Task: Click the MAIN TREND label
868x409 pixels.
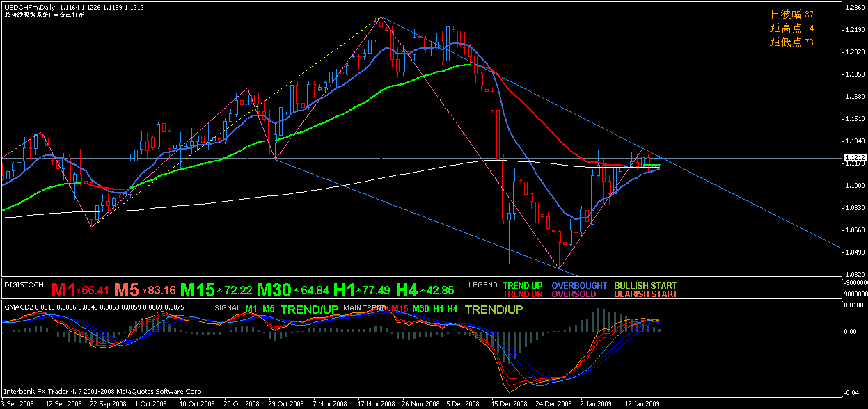Action: click(x=366, y=307)
